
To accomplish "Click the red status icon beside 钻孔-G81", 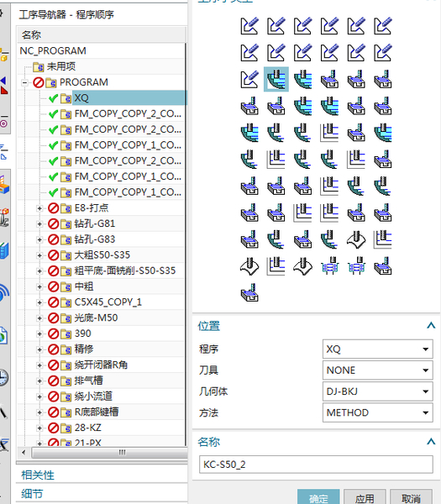I will tap(54, 223).
